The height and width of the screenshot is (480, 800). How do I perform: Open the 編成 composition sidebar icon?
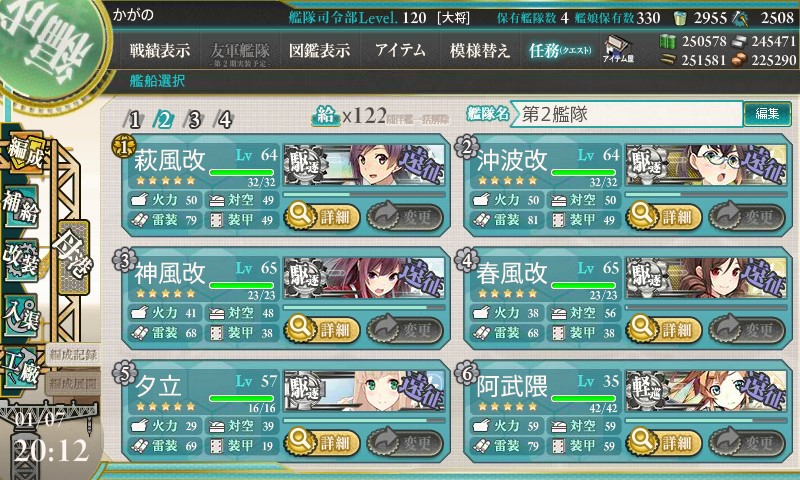pos(24,152)
